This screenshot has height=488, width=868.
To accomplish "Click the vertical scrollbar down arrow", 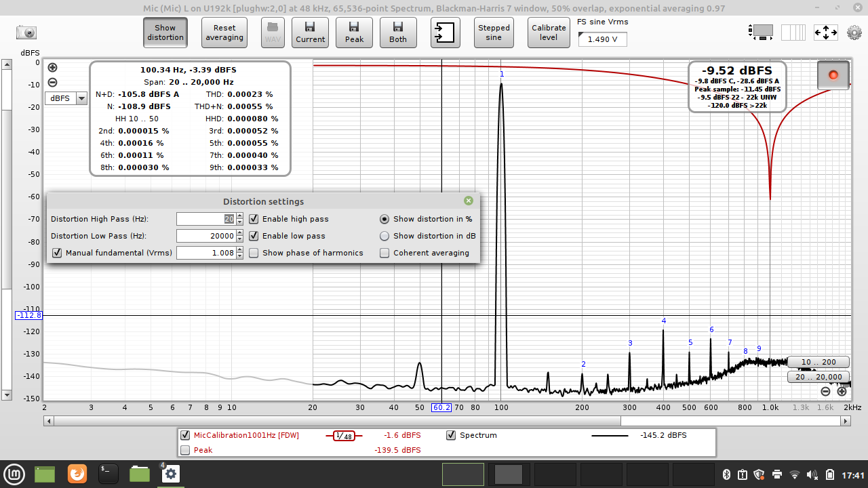I will [7, 394].
